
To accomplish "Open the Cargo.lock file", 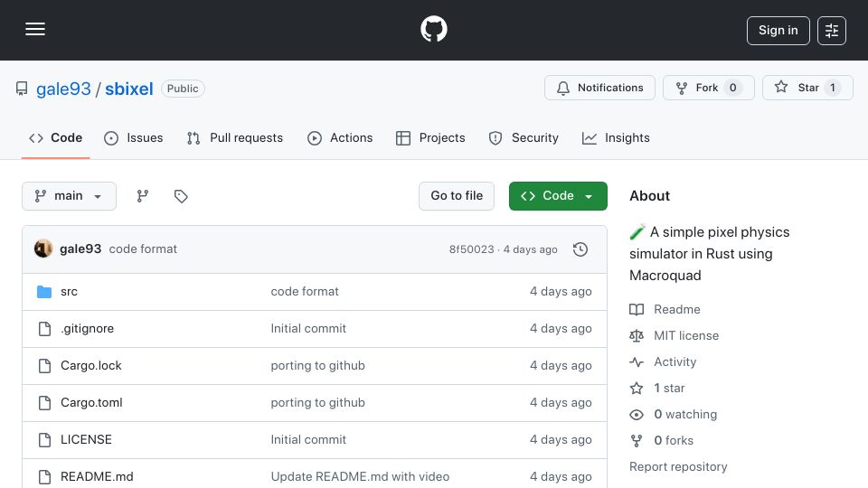I will pos(90,366).
